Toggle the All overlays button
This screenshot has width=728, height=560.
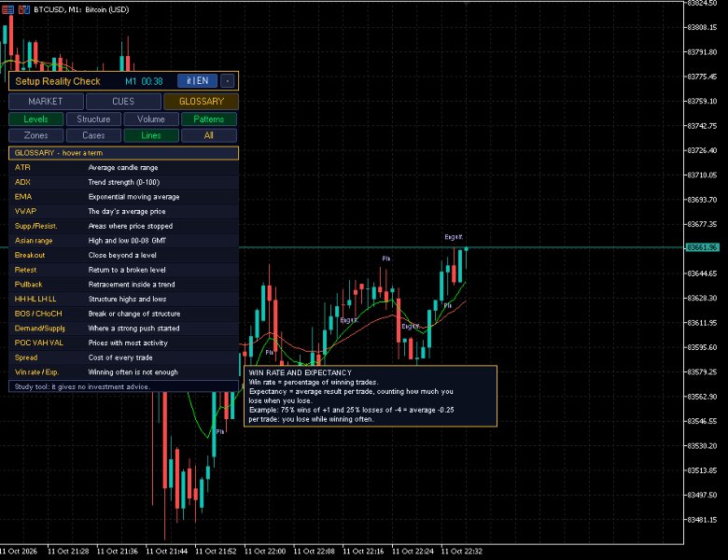tap(209, 135)
